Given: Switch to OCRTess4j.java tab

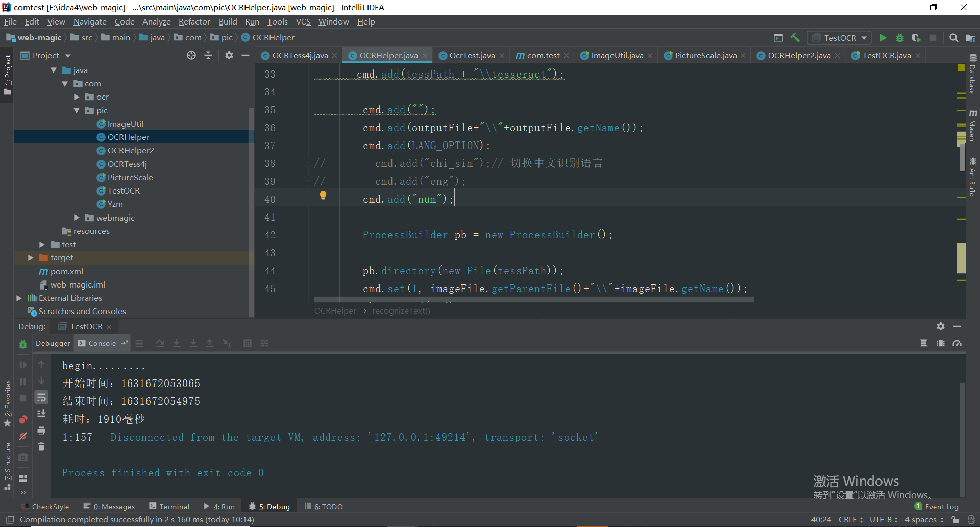Looking at the screenshot, I should (299, 55).
